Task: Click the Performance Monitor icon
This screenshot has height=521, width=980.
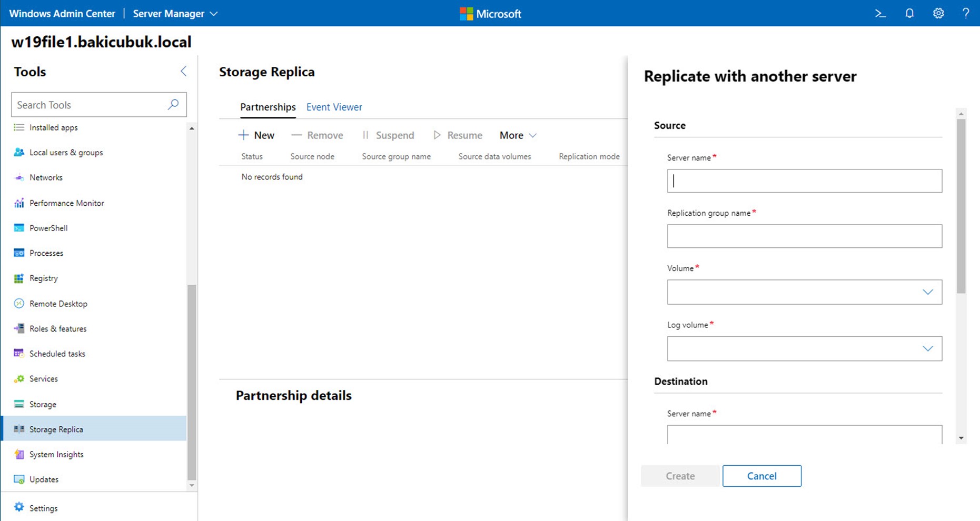Action: 19,203
